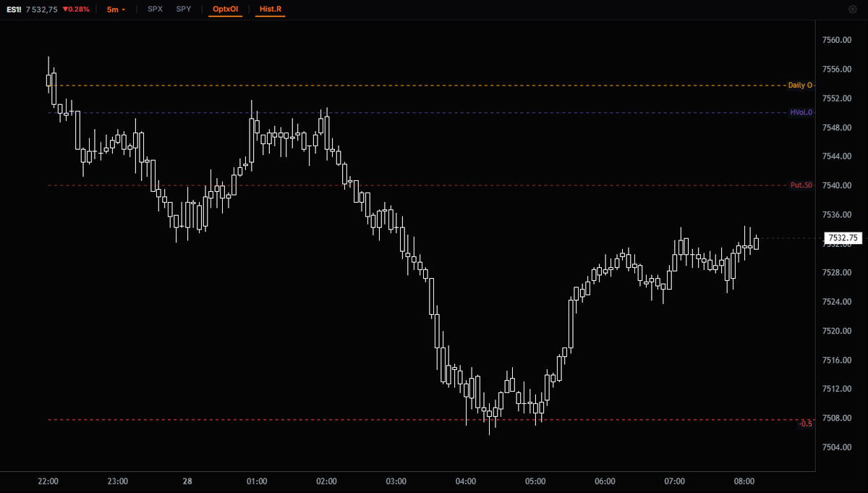868x493 pixels.
Task: Click the 7556.00 price axis label
Action: (x=836, y=69)
